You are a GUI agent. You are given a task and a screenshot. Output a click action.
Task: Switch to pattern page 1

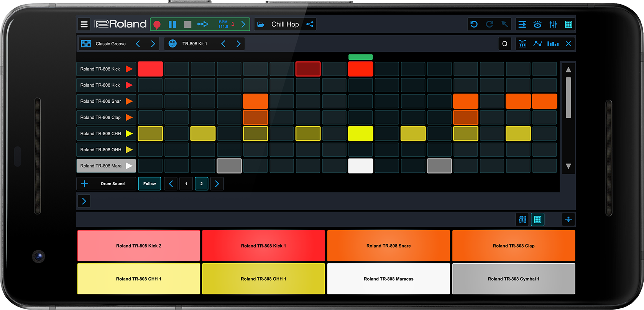tap(186, 184)
